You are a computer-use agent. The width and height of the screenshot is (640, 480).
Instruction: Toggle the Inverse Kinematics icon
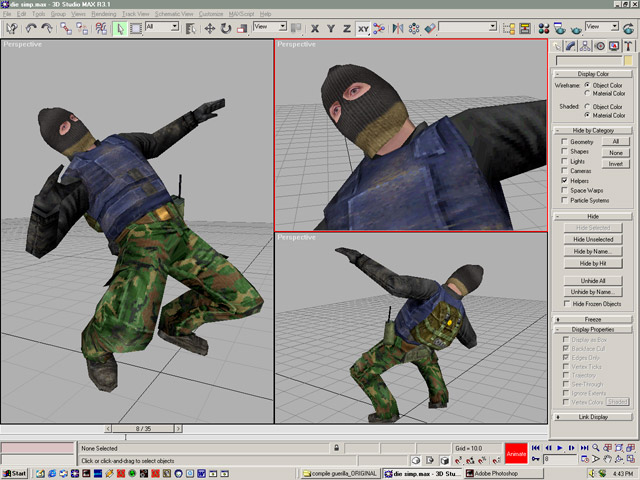[x=379, y=29]
